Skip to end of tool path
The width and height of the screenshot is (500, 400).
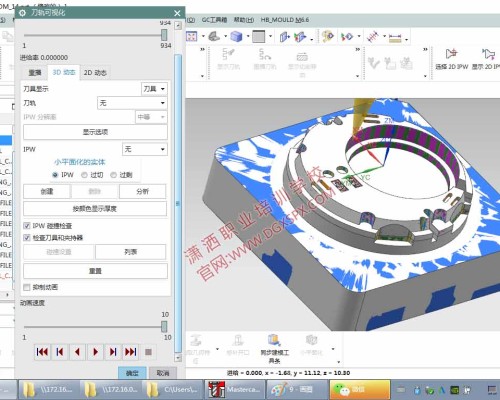[131, 352]
